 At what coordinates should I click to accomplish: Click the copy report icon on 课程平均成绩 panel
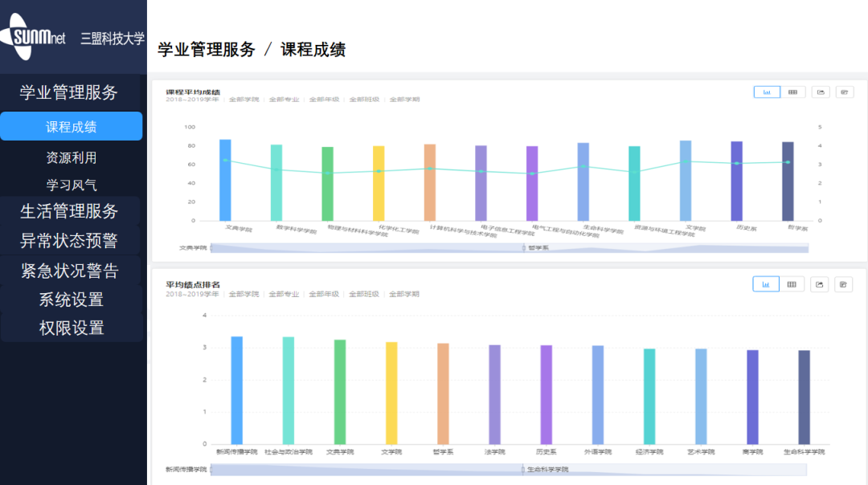pyautogui.click(x=845, y=92)
